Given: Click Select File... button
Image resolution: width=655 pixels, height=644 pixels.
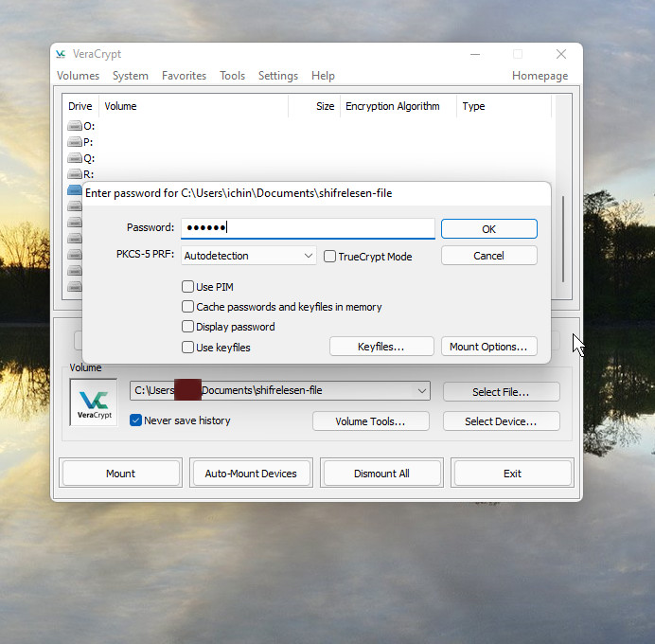Looking at the screenshot, I should pos(502,391).
